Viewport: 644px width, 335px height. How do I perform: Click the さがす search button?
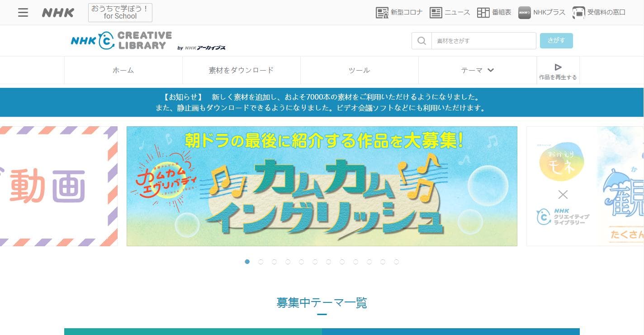click(x=556, y=41)
